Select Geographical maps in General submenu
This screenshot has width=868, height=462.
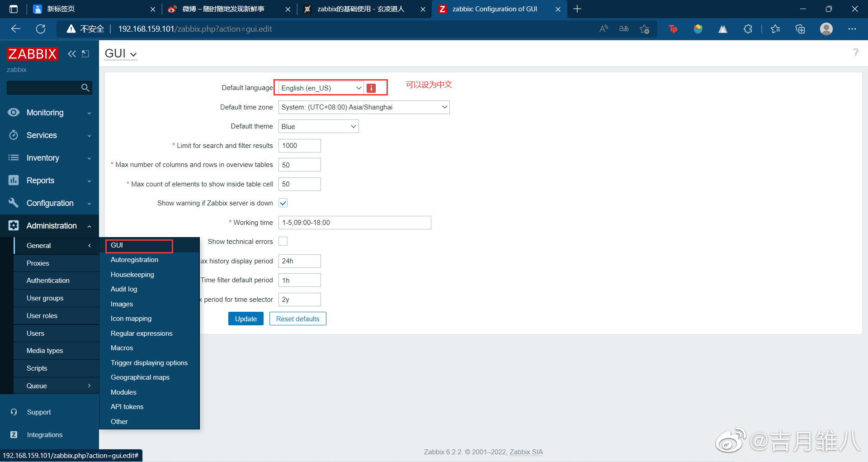(x=140, y=377)
